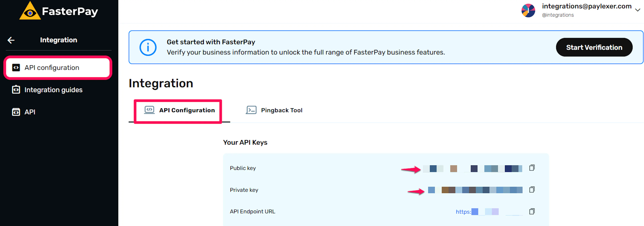Click the API Configuration tab laptop icon

[x=149, y=110]
